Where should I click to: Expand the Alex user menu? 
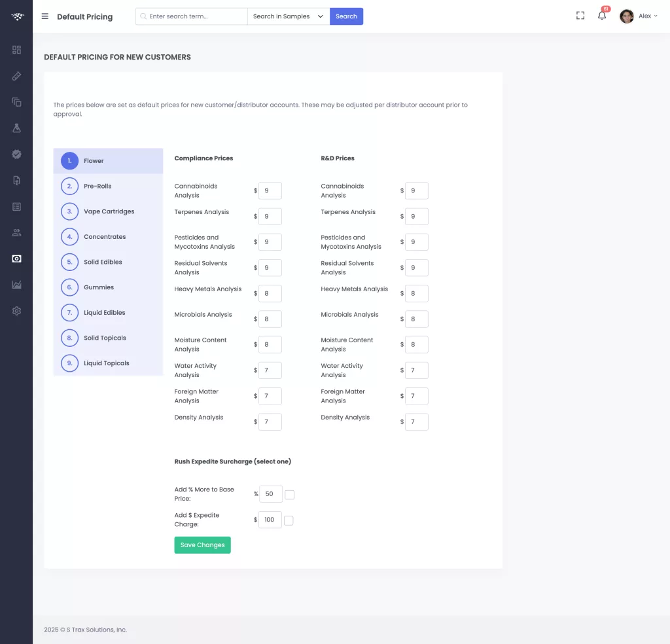tap(648, 16)
